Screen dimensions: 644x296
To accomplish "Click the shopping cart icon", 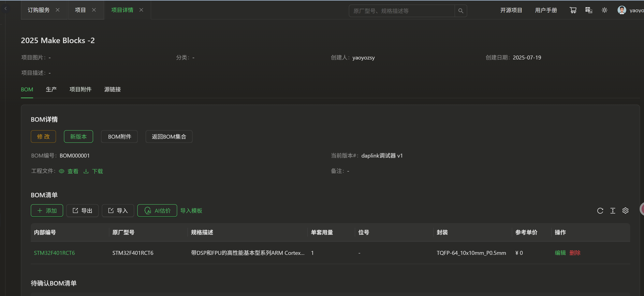I will coord(573,10).
